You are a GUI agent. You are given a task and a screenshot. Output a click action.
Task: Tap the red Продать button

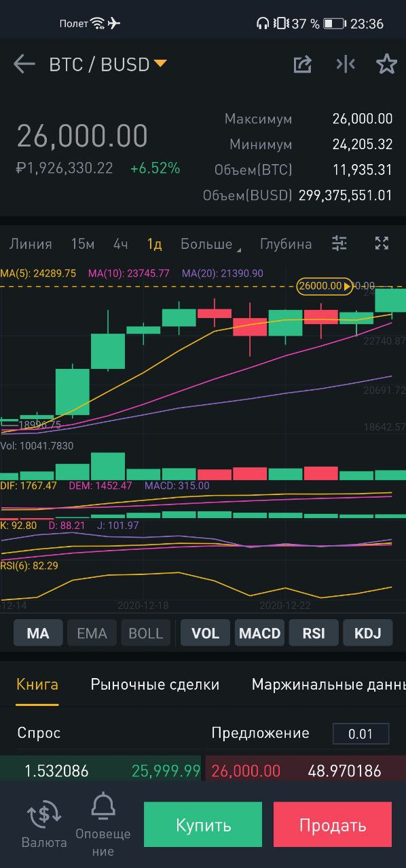[333, 825]
